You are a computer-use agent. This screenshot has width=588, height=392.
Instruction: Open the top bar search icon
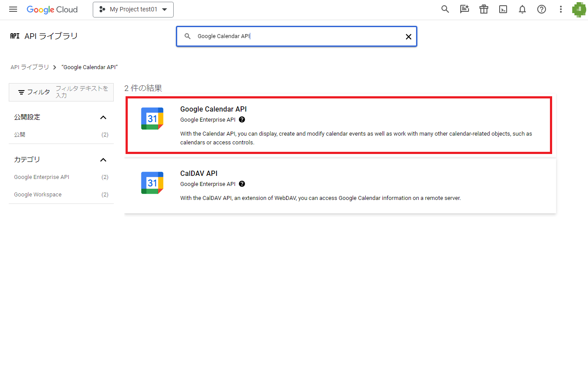pyautogui.click(x=445, y=9)
